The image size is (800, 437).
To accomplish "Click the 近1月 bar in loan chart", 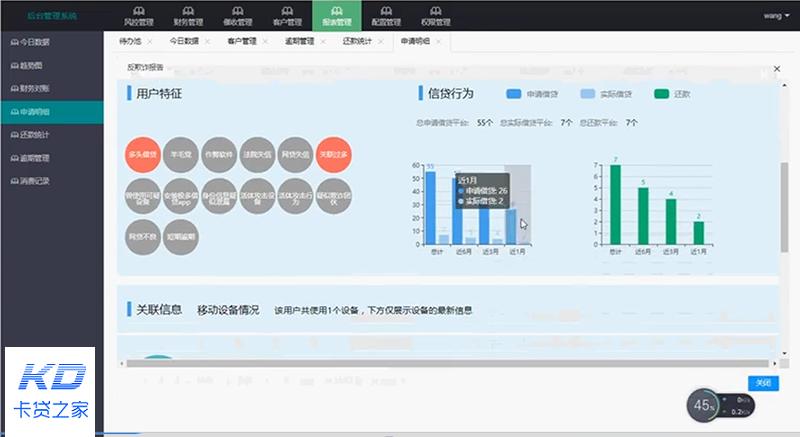I will (511, 227).
